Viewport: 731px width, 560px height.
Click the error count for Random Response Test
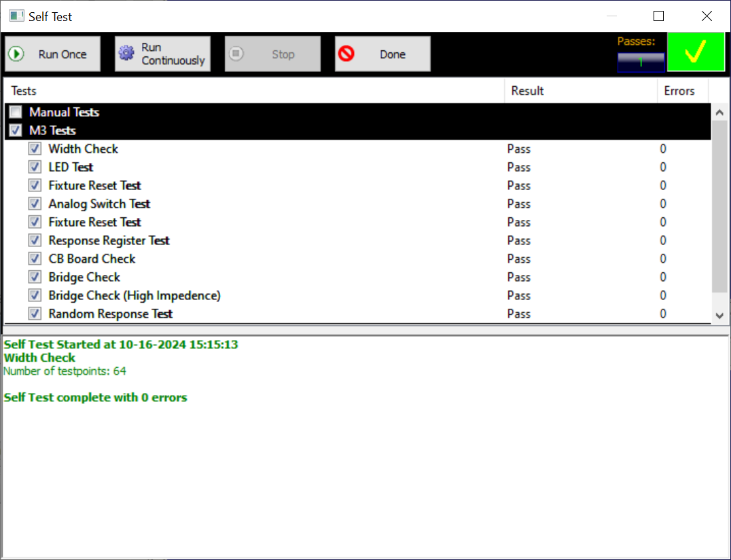[x=663, y=314]
